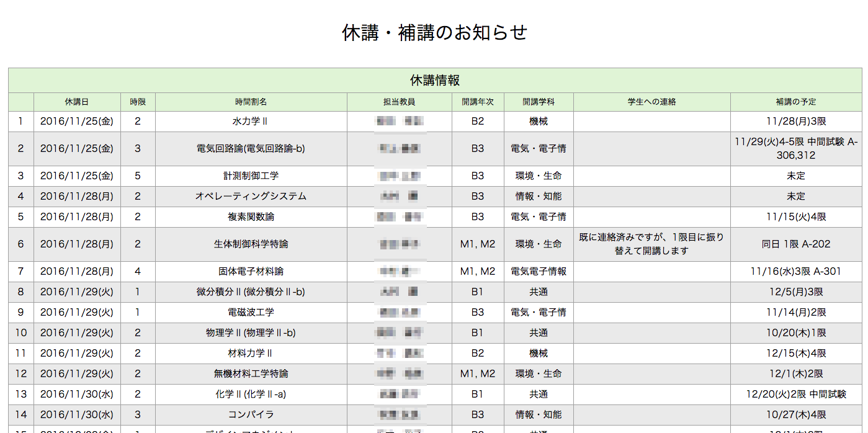
Task: Select the 開講学科 column header
Action: [539, 102]
